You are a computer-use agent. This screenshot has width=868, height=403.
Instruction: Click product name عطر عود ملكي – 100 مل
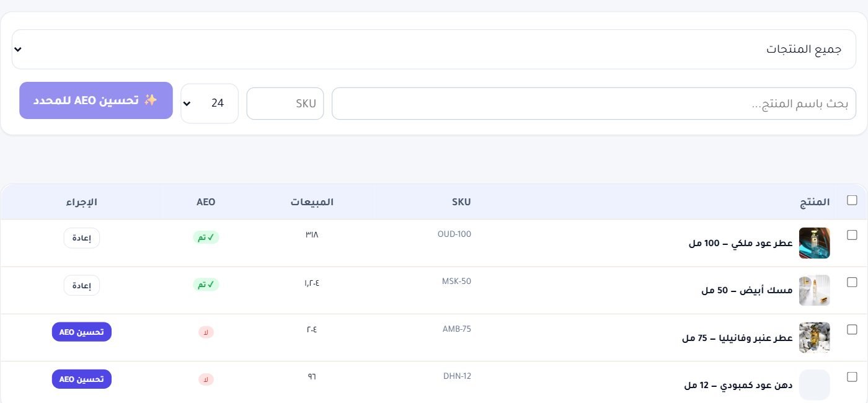click(741, 243)
